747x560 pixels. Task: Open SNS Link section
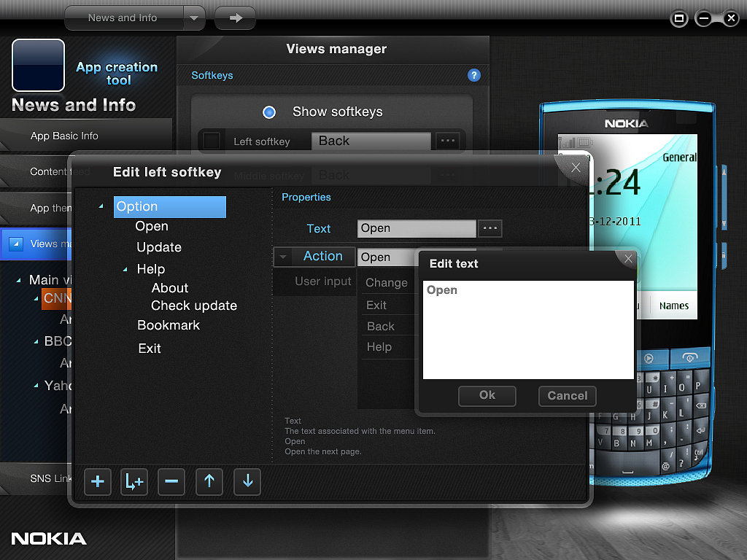tap(37, 478)
